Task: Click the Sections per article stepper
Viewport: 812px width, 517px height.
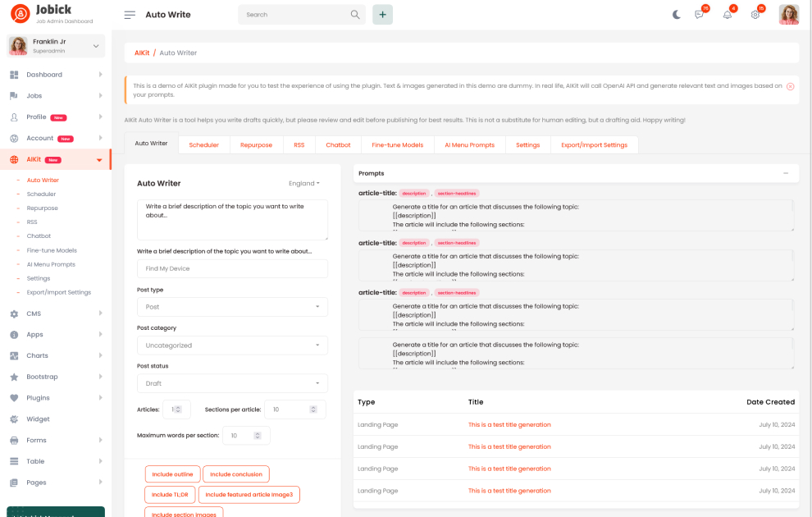Action: pos(313,409)
